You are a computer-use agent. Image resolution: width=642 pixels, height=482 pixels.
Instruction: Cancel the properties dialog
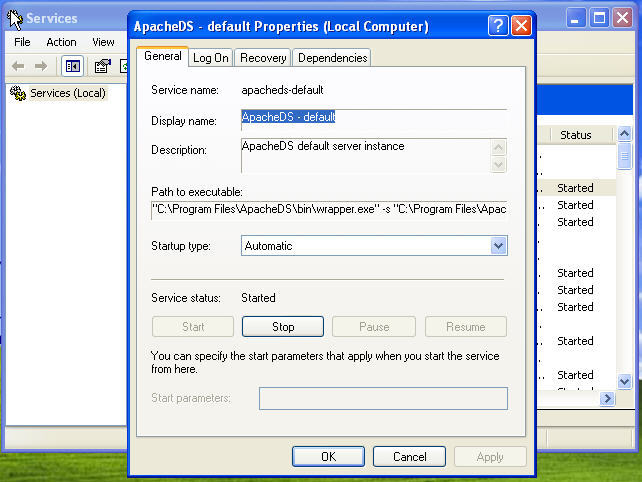point(409,457)
